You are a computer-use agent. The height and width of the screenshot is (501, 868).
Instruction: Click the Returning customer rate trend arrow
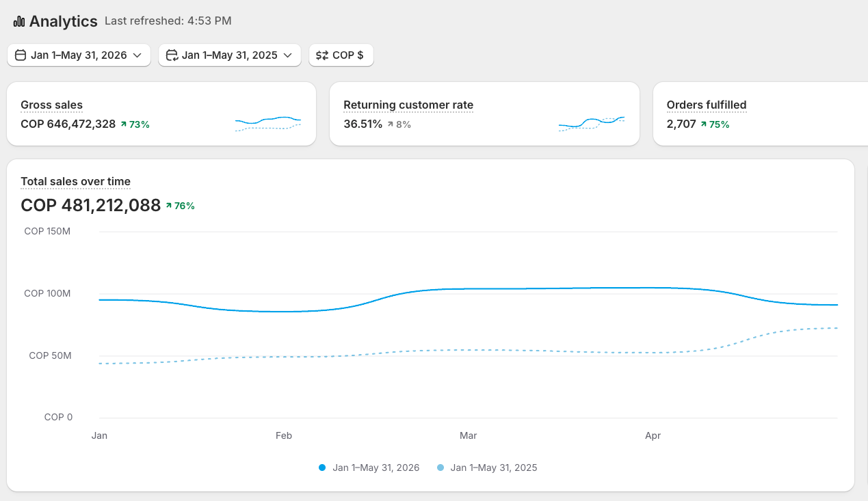pos(390,124)
